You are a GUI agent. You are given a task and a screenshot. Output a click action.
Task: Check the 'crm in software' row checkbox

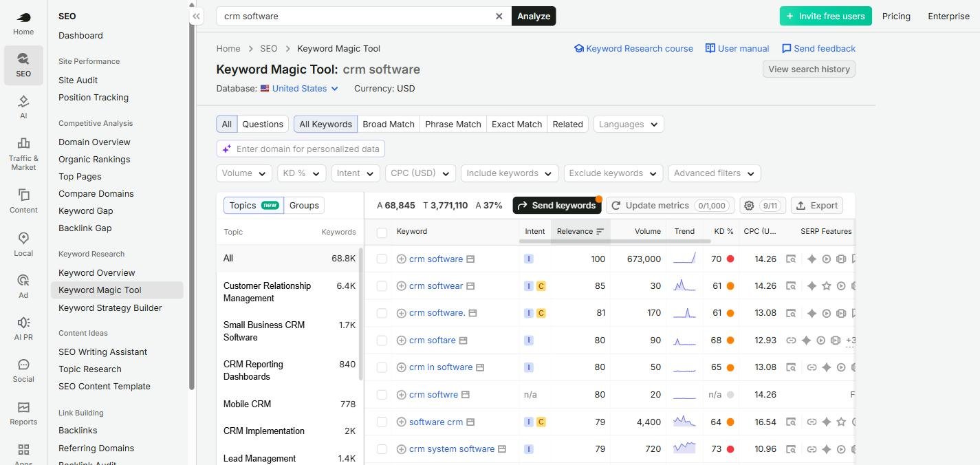pyautogui.click(x=382, y=367)
